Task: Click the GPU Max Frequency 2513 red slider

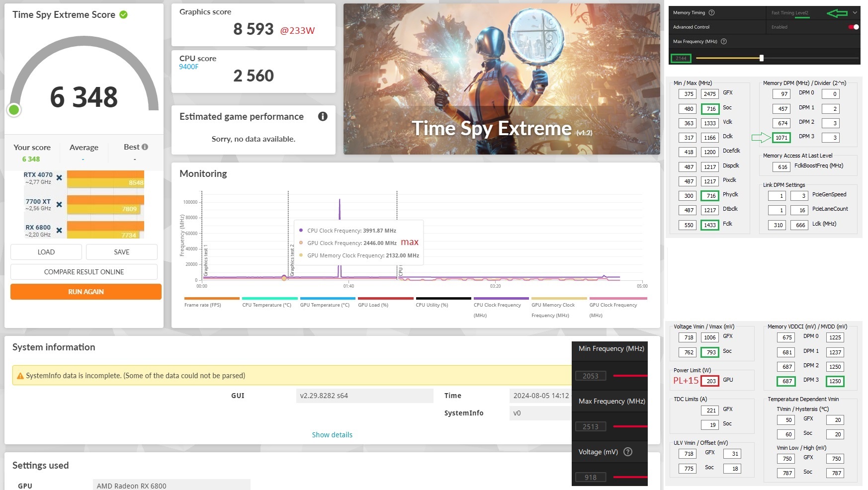Action: tap(630, 426)
